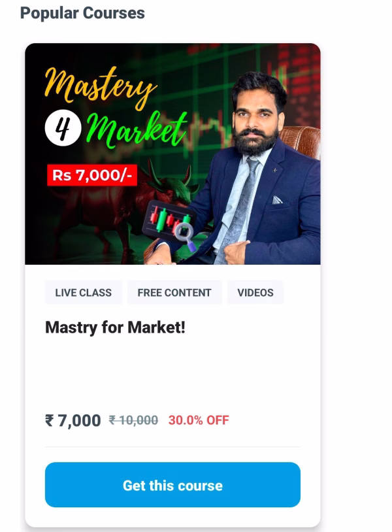Click the Popular Courses heading
This screenshot has width=392, height=532.
[x=82, y=13]
